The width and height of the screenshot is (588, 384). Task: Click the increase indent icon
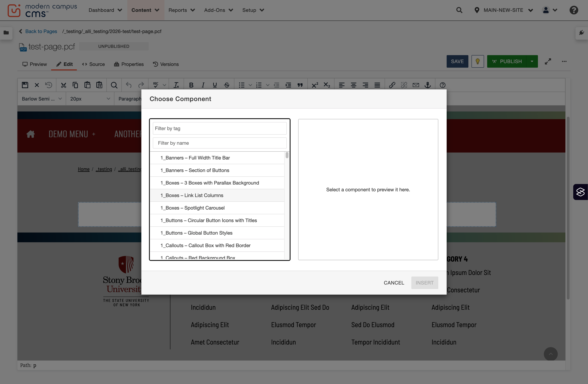(x=288, y=85)
